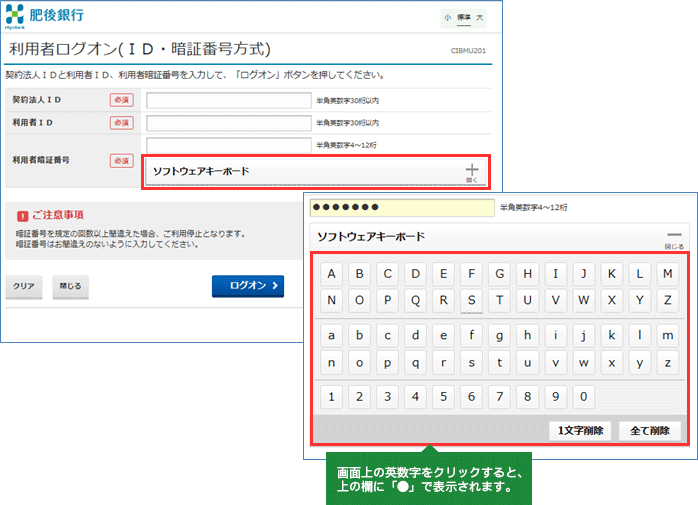This screenshot has height=505, width=698.
Task: Click the Higo Bank logo
Action: coord(47,17)
